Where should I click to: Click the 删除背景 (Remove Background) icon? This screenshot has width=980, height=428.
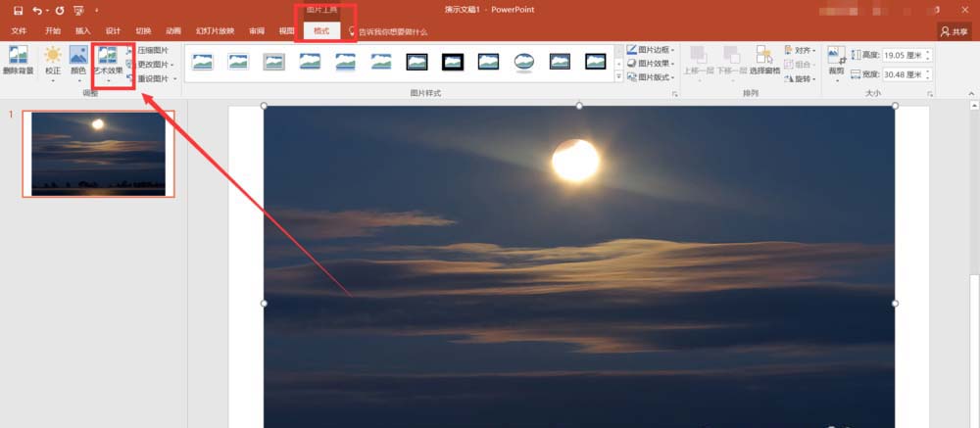tap(18, 61)
